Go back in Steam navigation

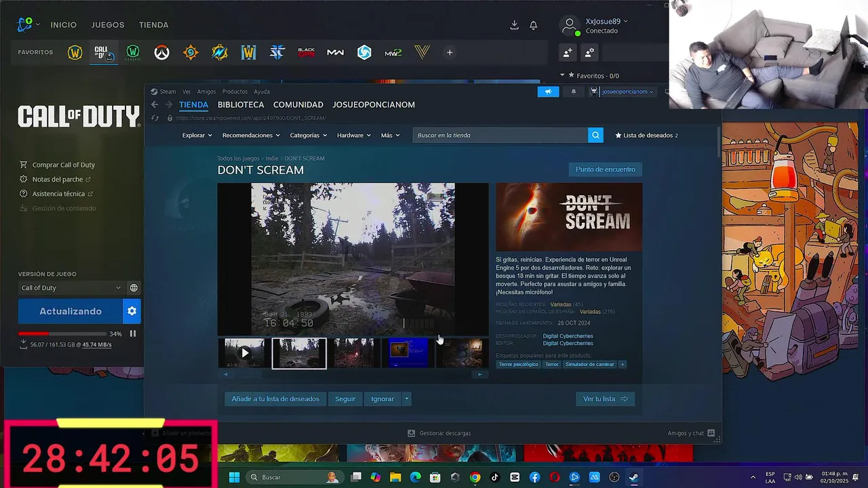155,104
